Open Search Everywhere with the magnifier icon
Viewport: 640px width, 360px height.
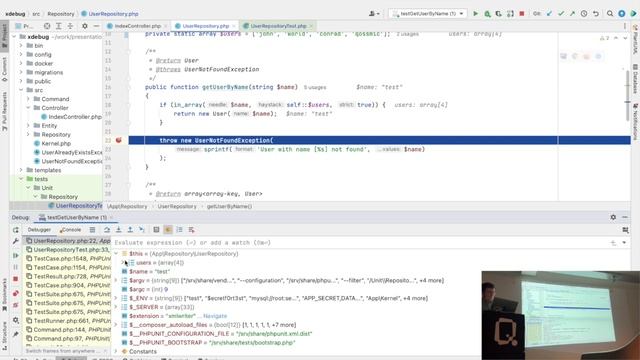(610, 13)
